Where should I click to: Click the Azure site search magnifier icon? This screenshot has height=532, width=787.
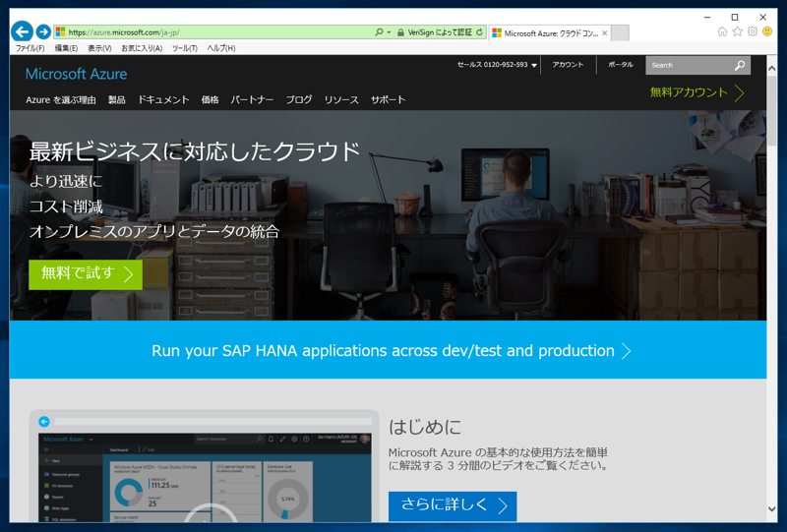point(740,65)
